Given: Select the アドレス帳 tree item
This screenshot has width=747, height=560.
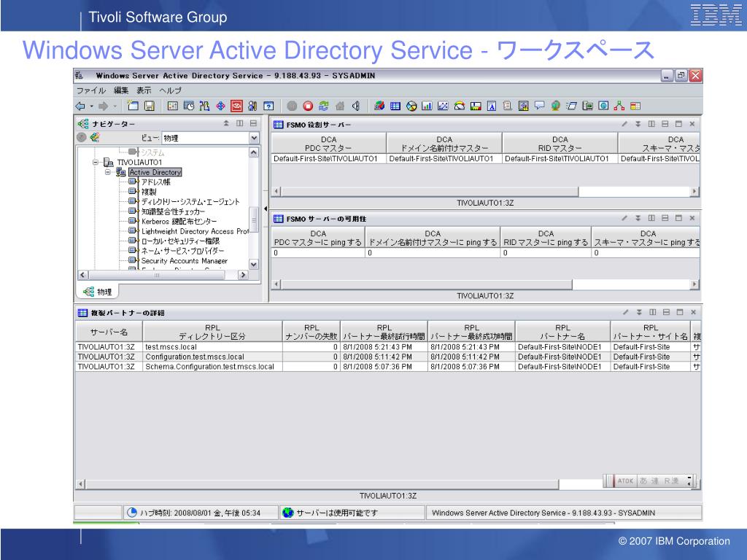Looking at the screenshot, I should [156, 182].
